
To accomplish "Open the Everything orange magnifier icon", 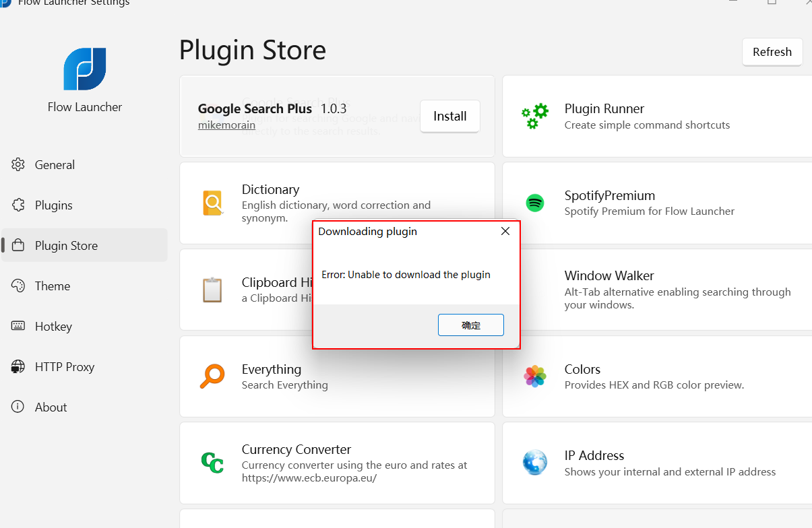I will tap(212, 376).
